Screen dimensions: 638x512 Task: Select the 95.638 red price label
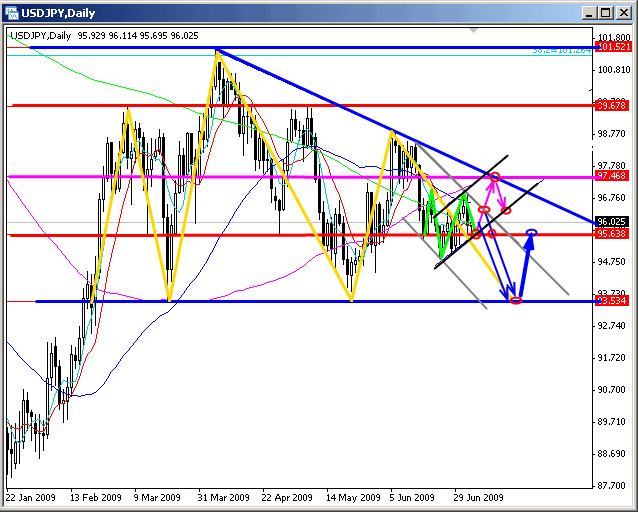pos(612,234)
